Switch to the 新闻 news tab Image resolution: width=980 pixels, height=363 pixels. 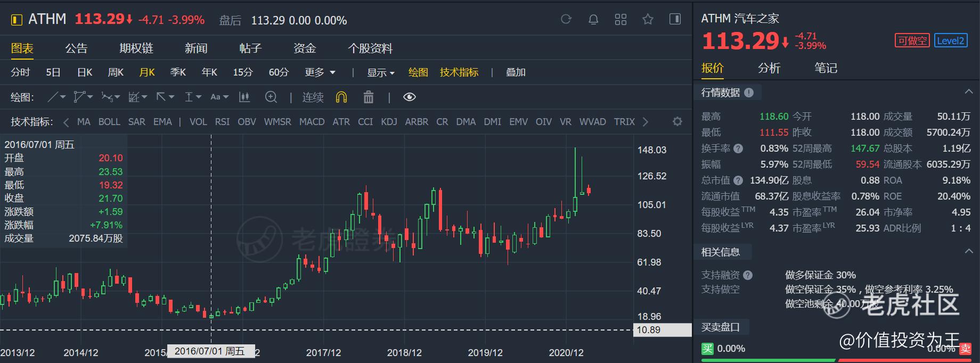[196, 48]
